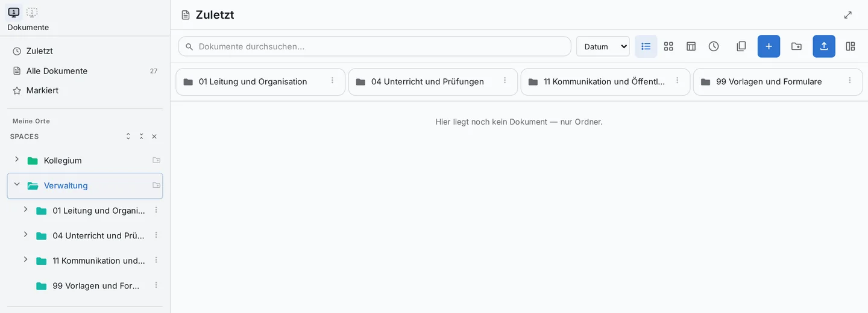
Task: Switch to table column view
Action: 691,46
